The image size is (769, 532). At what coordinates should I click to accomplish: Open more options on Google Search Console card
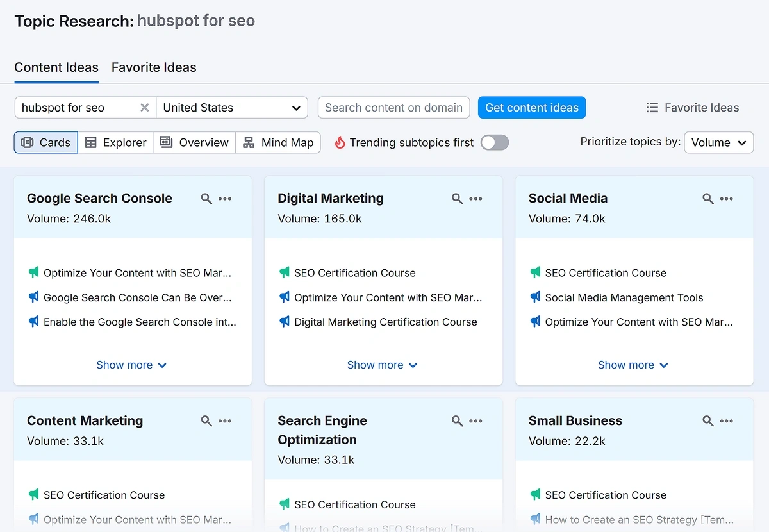(225, 199)
